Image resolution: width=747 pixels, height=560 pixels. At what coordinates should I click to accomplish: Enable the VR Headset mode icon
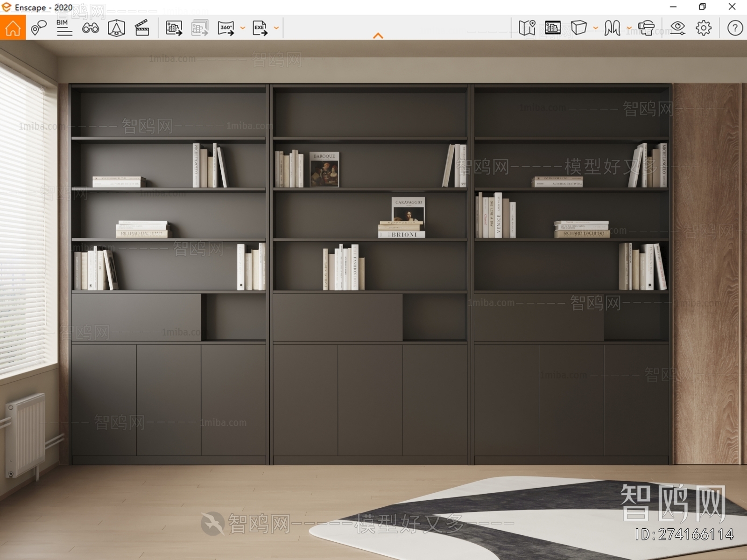646,28
